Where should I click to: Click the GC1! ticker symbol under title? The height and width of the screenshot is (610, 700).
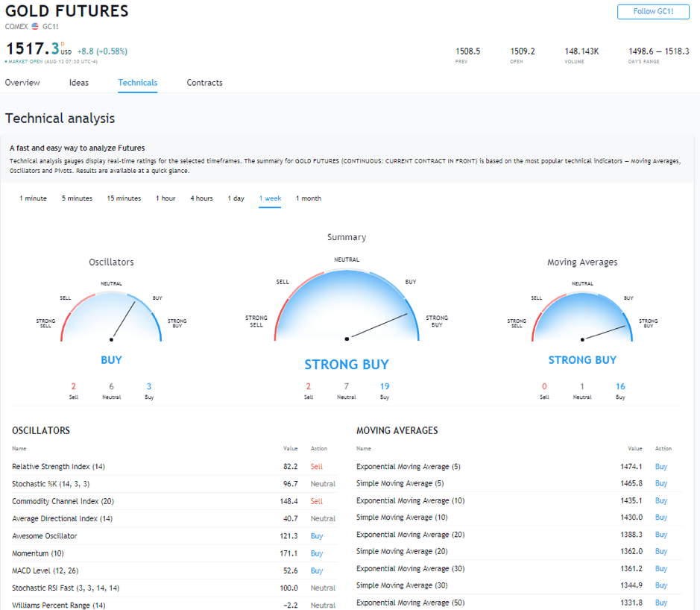point(51,27)
